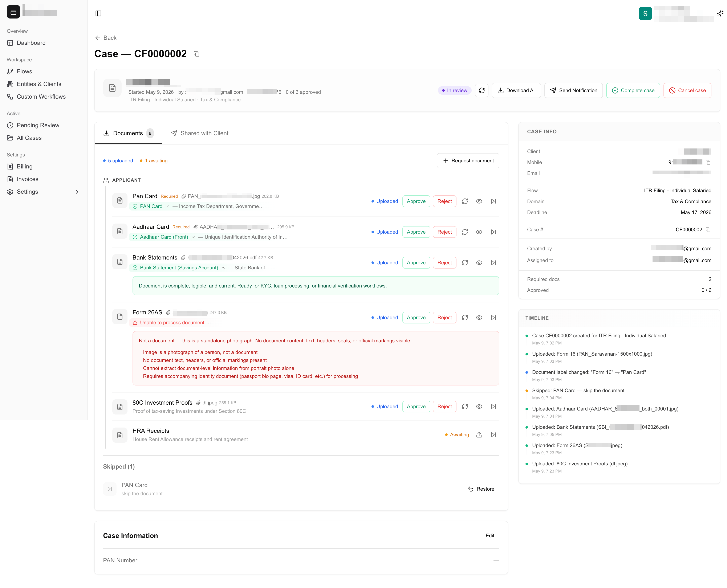Copy case number next to case title
This screenshot has width=727, height=588.
[196, 54]
